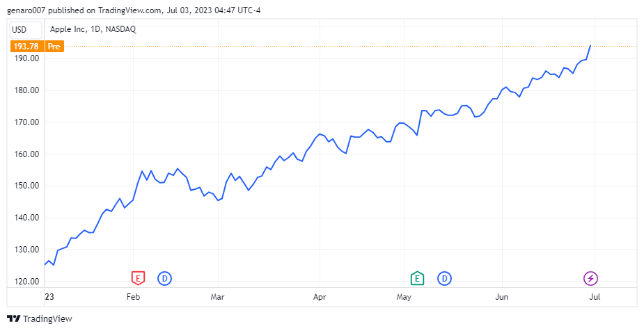Click the Feb time axis label
This screenshot has height=331, width=644.
point(134,296)
